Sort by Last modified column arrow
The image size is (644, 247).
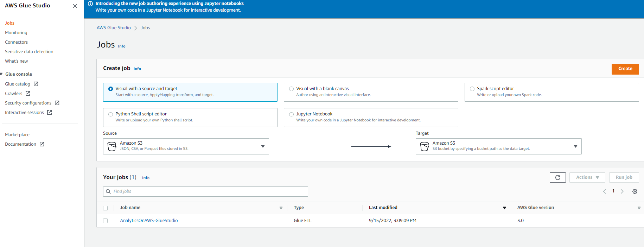point(504,208)
